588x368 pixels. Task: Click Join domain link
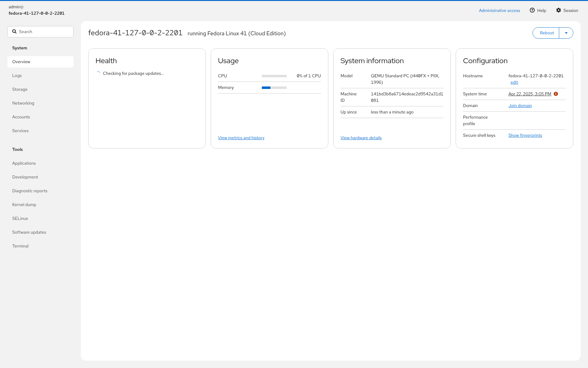[520, 105]
